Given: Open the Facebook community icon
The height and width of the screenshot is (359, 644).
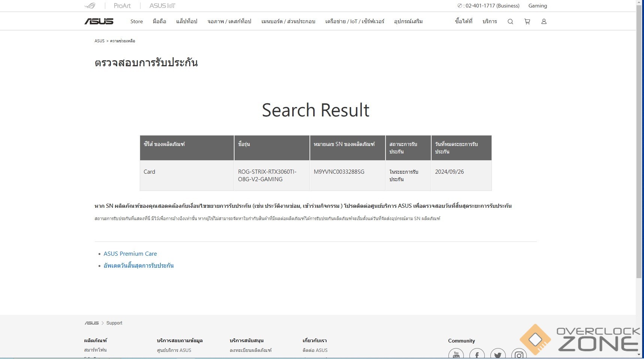Looking at the screenshot, I should pyautogui.click(x=477, y=354).
